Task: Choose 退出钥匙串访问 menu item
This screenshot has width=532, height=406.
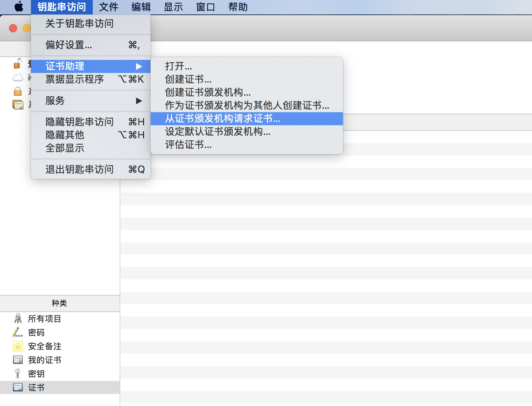Action: coord(91,169)
